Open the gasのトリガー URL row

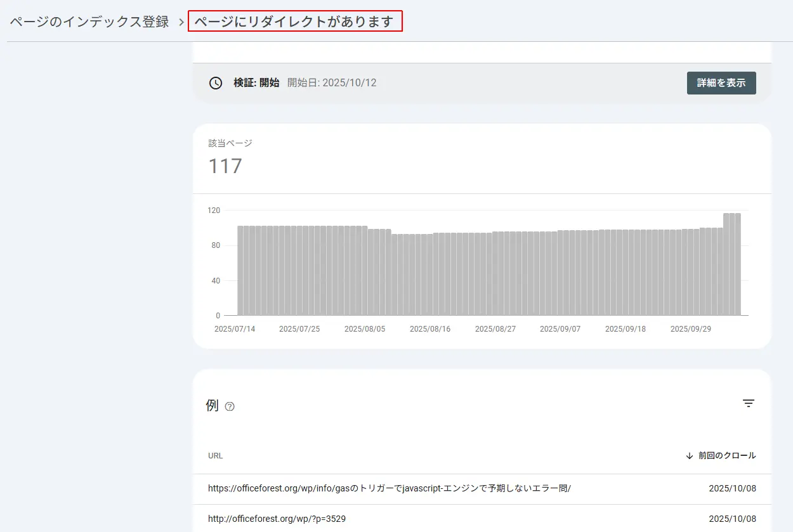tap(389, 488)
